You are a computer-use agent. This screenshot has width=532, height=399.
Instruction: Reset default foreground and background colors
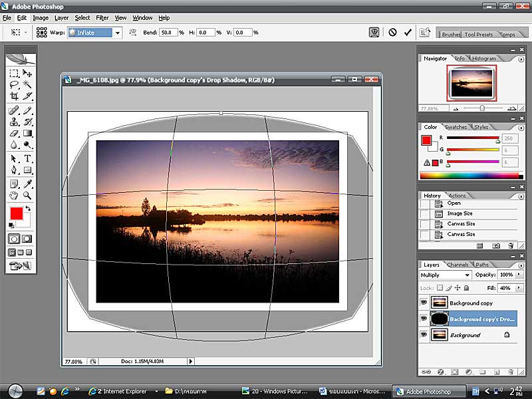pyautogui.click(x=11, y=225)
